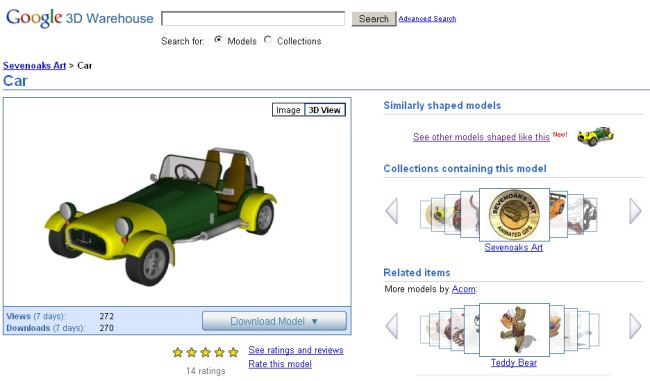Screen dimensions: 650x381
Task: Move related items carousel left arrow
Action: click(392, 326)
